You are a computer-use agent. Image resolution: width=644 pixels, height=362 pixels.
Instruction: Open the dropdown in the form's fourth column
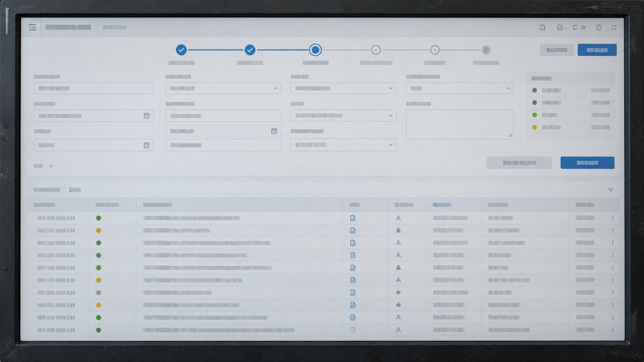coord(460,88)
